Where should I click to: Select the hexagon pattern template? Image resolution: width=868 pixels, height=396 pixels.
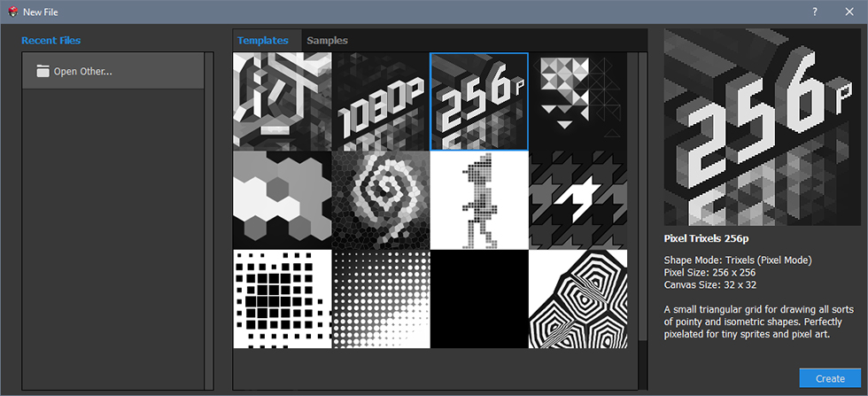[283, 200]
